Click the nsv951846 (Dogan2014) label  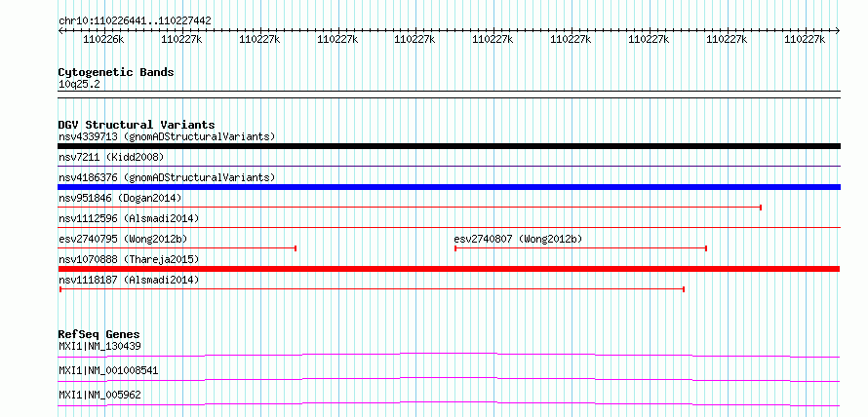click(120, 198)
